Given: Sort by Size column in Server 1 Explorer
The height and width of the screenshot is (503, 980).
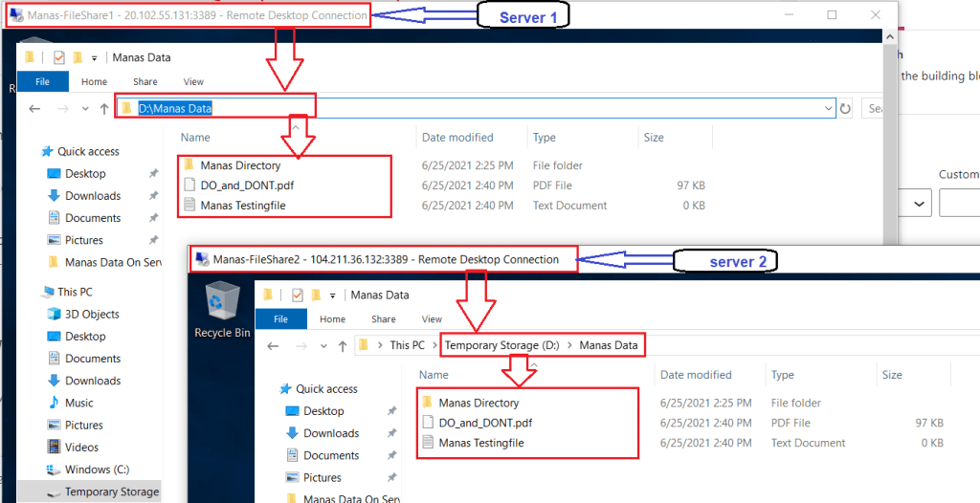Looking at the screenshot, I should pos(654,138).
